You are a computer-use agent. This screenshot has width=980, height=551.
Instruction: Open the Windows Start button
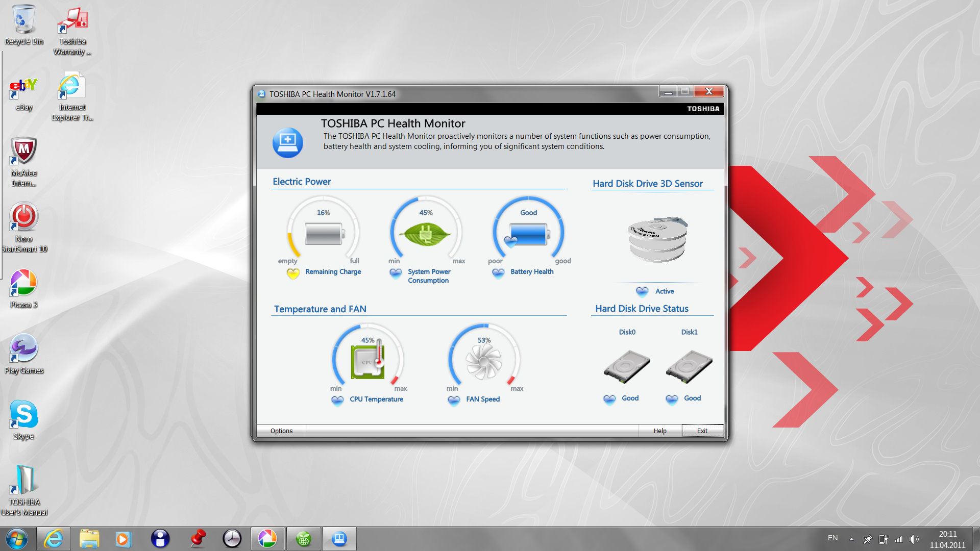point(17,539)
